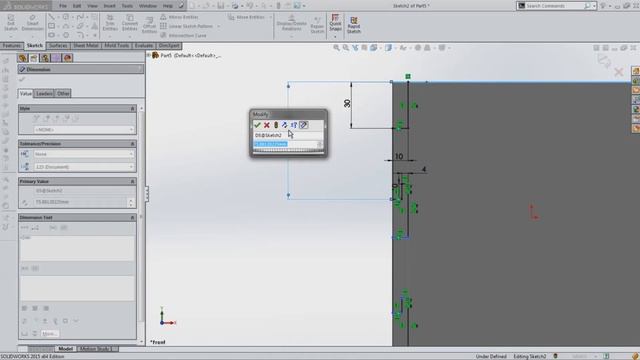The image size is (640, 360).
Task: Open the PropertyManager tab icon
Action: coord(34,58)
